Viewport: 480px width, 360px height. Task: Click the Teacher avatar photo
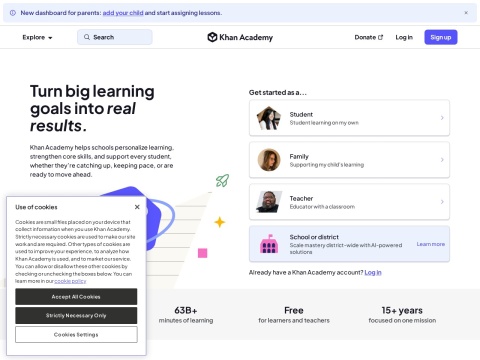(x=269, y=202)
